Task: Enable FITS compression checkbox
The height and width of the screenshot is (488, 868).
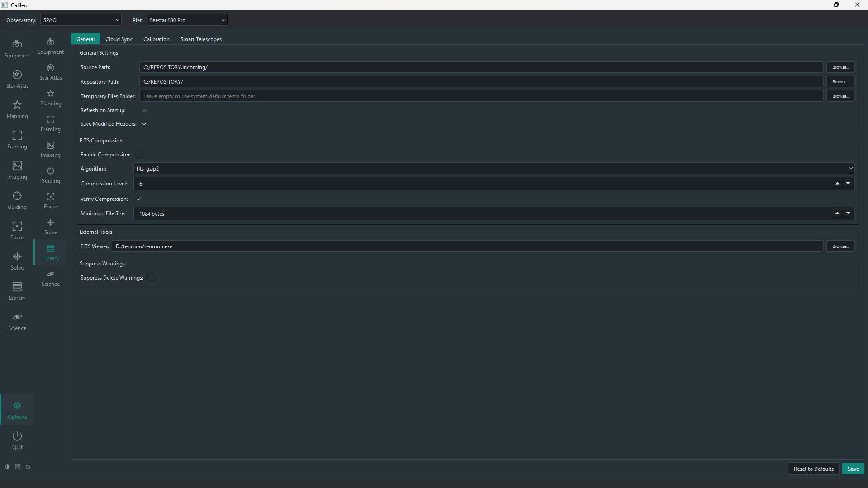Action: pos(139,154)
